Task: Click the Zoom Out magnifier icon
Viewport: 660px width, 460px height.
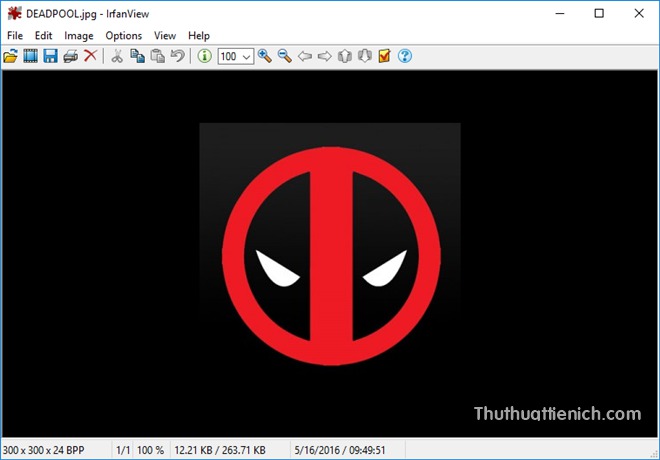Action: pyautogui.click(x=285, y=56)
